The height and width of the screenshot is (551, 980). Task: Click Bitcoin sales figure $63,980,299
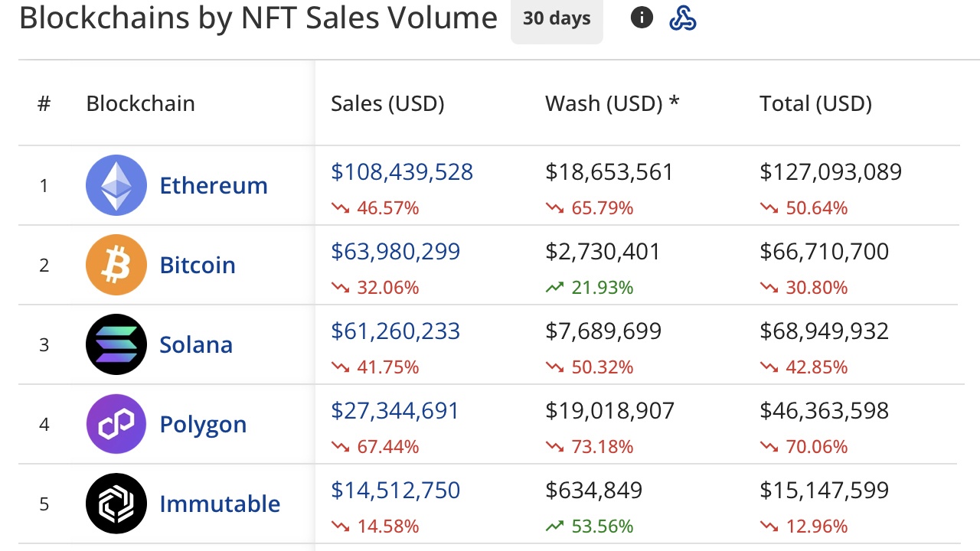click(395, 251)
